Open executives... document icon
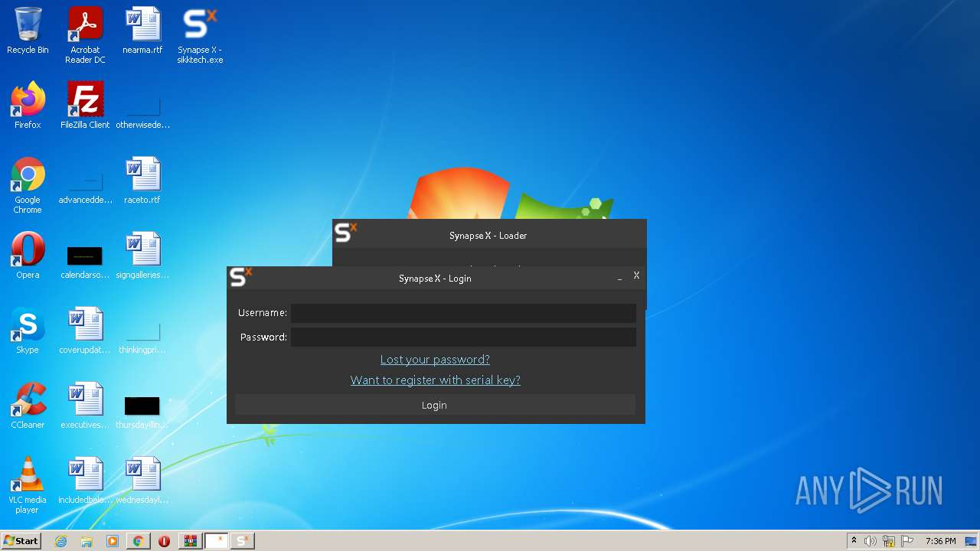Viewport: 980px width, 551px height. [x=85, y=406]
